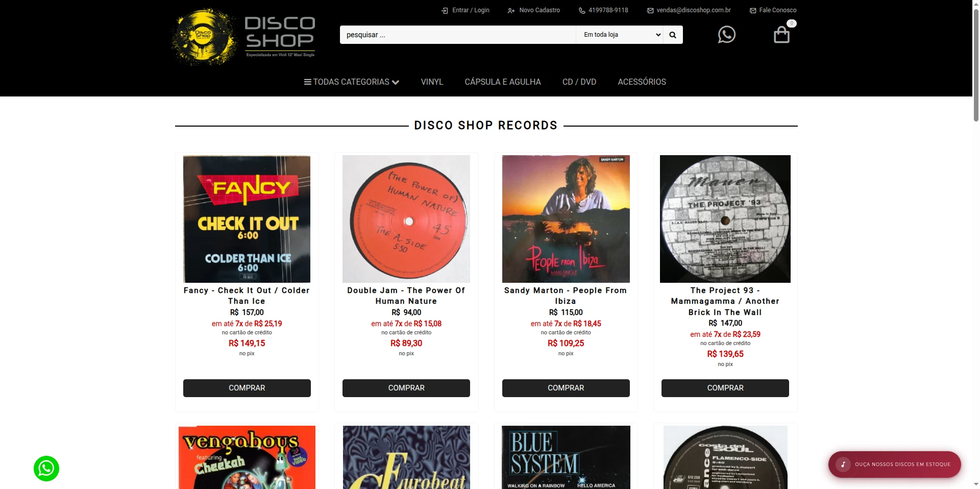Click Comprar for Fancy - Check It Out

coord(247,388)
